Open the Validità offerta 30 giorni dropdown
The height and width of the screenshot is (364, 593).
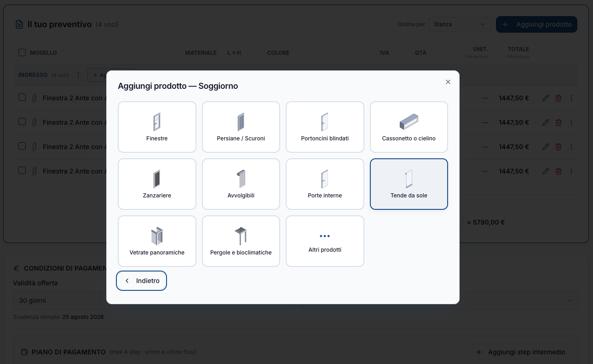click(x=296, y=300)
